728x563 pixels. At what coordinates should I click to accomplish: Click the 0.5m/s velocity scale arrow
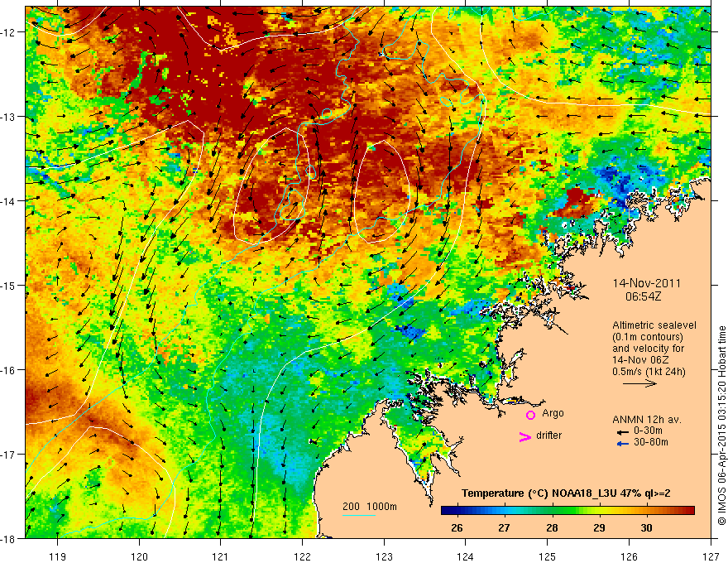tap(639, 383)
